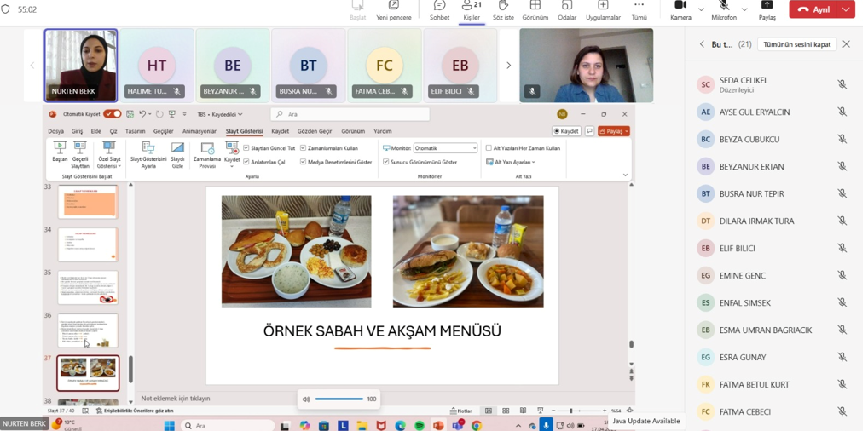The image size is (868, 431).
Task: Enable Alt Yazıları Her Zaman Kullan
Action: tap(489, 148)
